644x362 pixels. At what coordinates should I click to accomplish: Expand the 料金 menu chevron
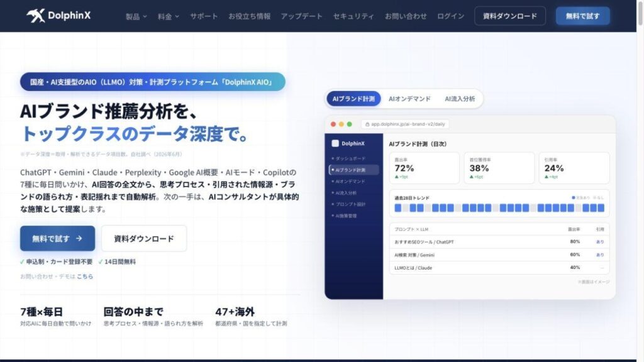177,16
